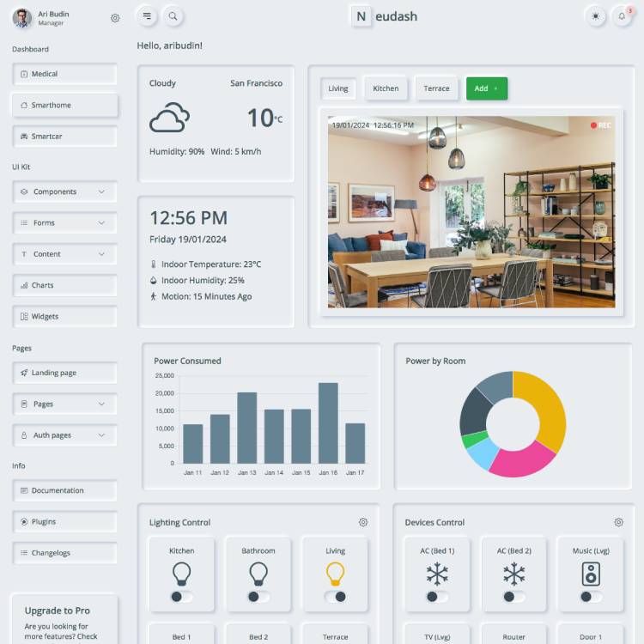The image size is (644, 644).
Task: Expand the Components menu chevron
Action: 101,191
